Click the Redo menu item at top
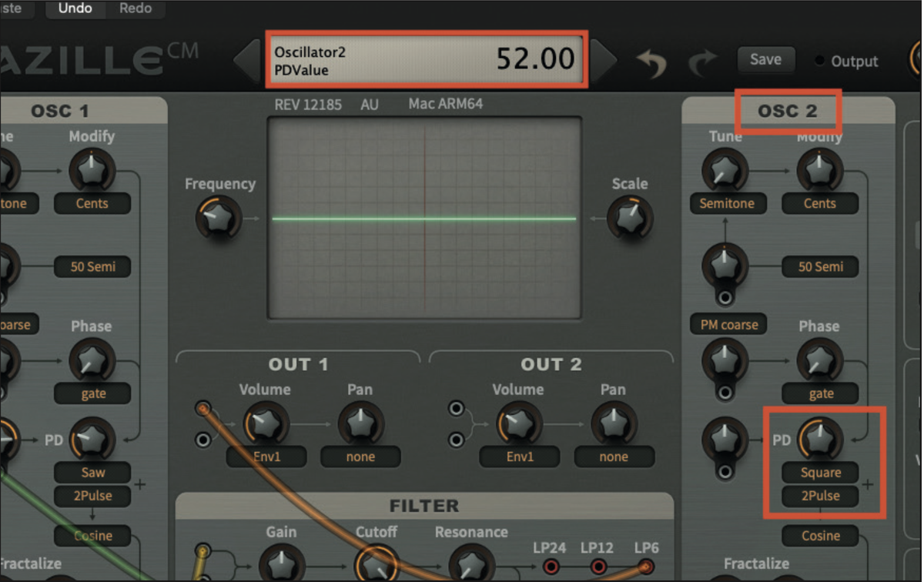Screen dimensions: 924x582 (136, 9)
